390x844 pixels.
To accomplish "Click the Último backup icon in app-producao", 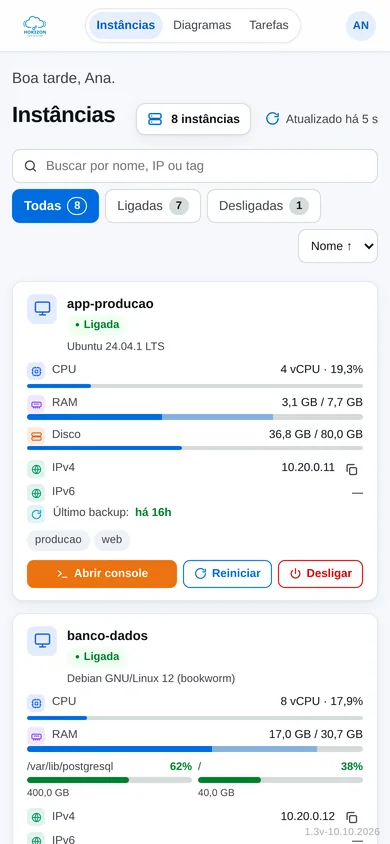I will 36,514.
